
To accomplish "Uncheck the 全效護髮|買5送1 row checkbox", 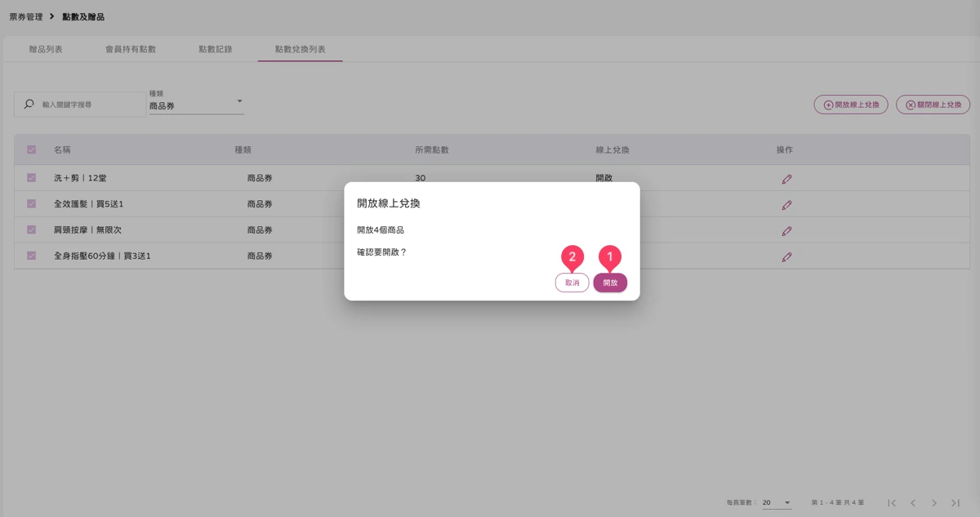I will coord(32,203).
